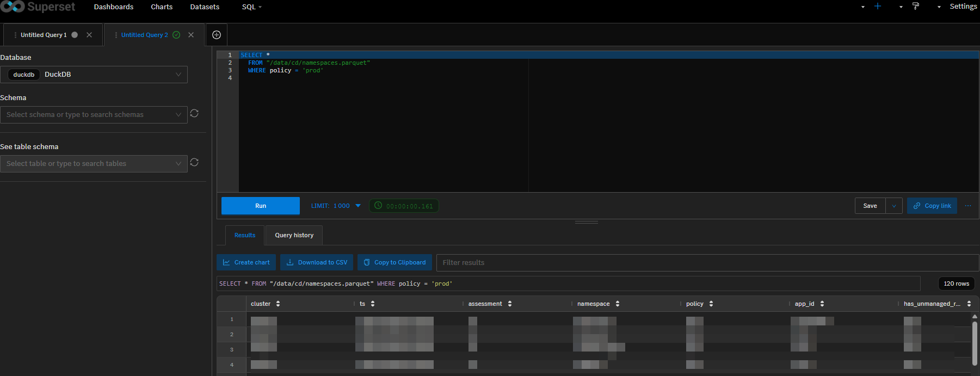The image size is (980, 376).
Task: Sort by app_id column
Action: (x=822, y=304)
